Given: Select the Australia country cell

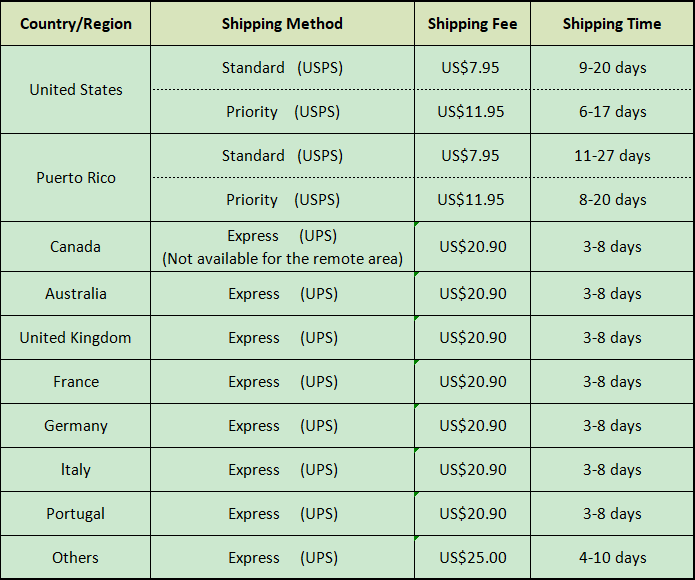Looking at the screenshot, I should pos(75,294).
